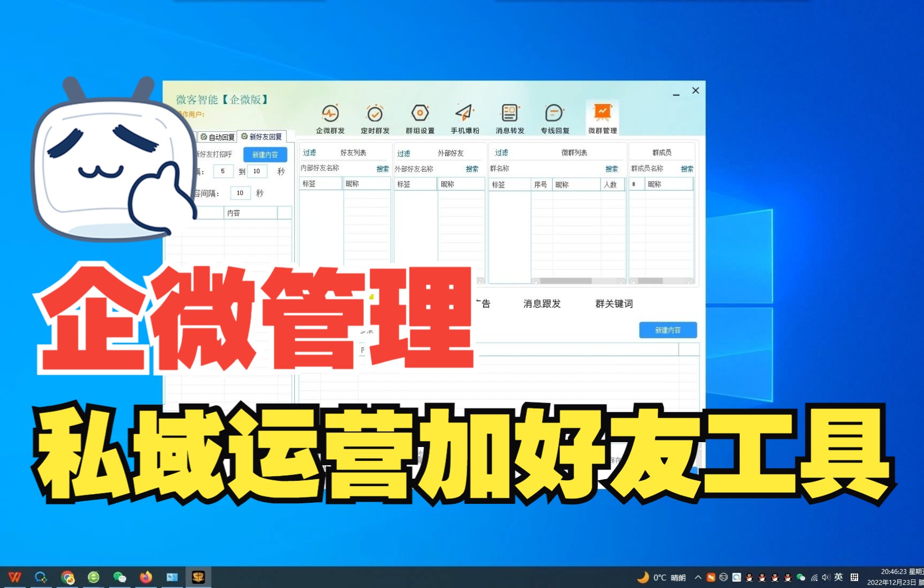This screenshot has height=588, width=924.
Task: Toggle the 英 input language indicator
Action: (x=838, y=577)
